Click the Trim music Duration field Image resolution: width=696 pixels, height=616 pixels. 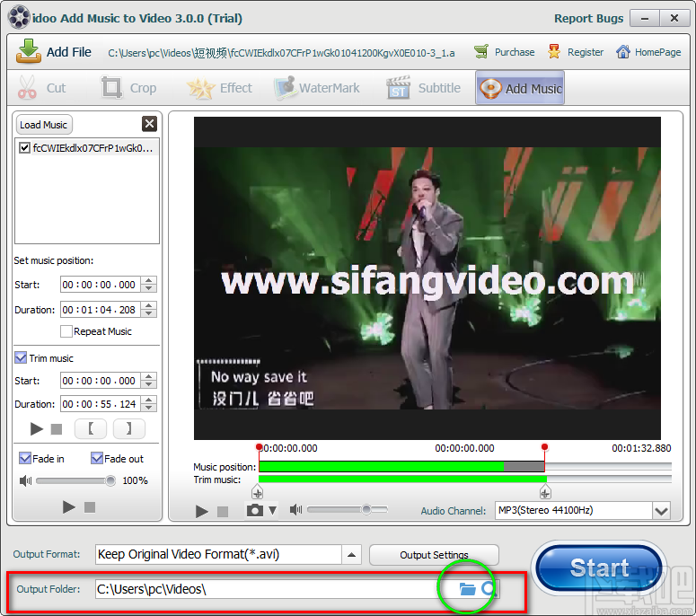pos(101,404)
